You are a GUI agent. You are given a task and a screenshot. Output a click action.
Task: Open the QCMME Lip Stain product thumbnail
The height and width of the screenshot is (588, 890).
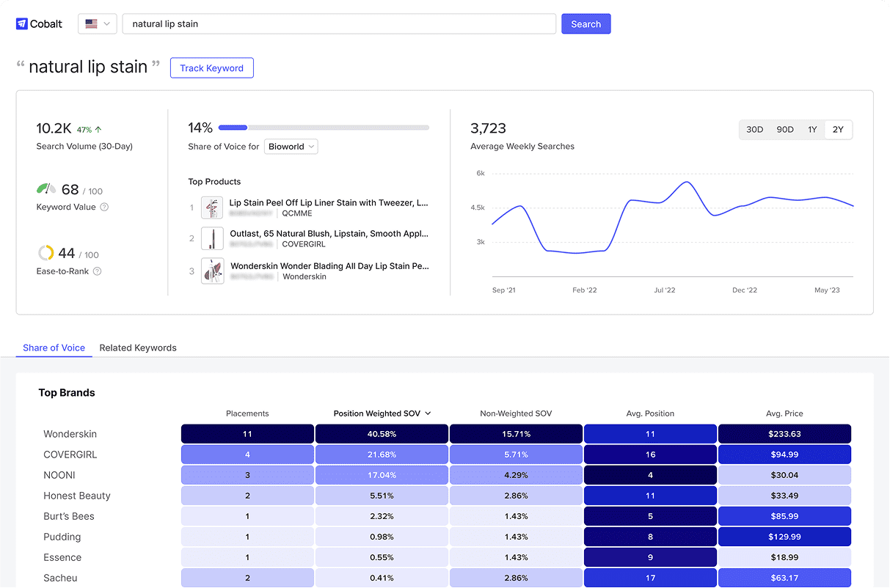pyautogui.click(x=211, y=207)
